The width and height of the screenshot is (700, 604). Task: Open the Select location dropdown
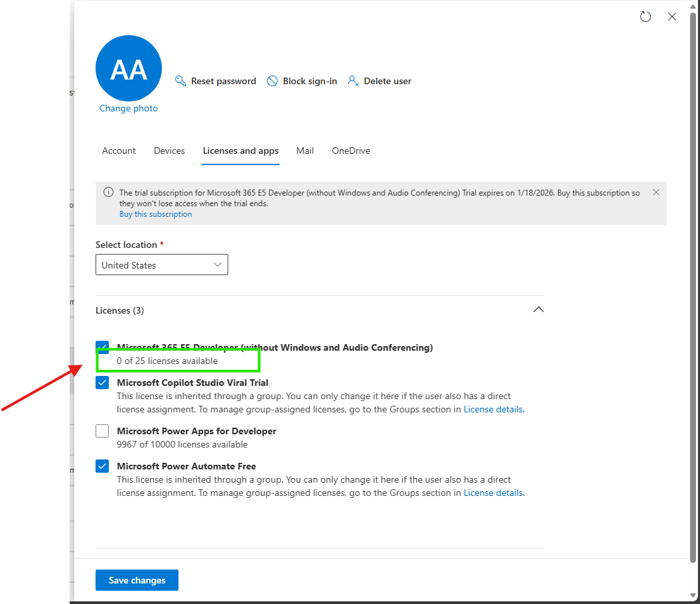(162, 265)
